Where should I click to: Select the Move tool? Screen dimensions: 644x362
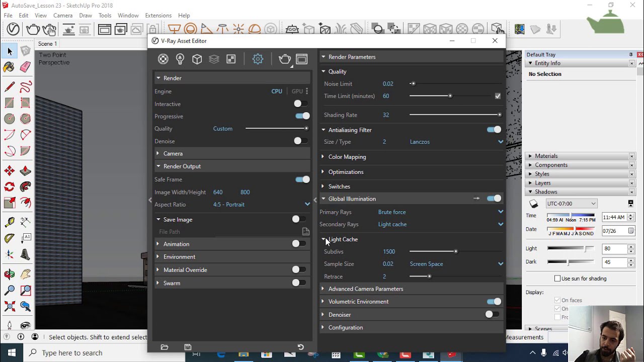(x=9, y=171)
